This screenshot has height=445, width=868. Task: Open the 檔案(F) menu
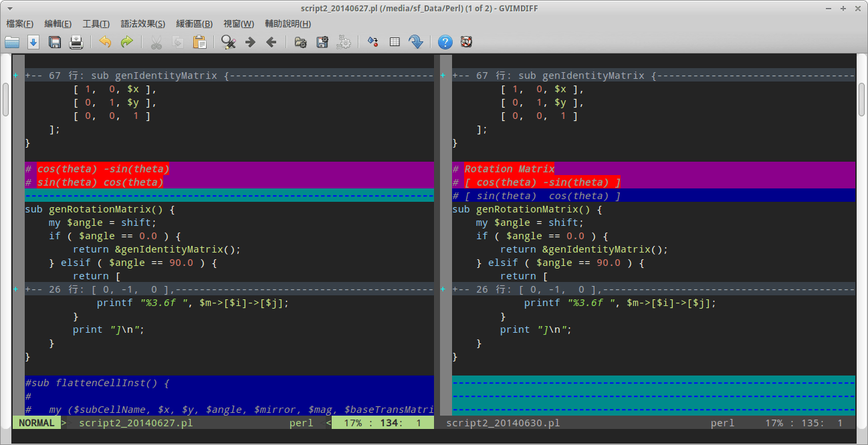(20, 24)
